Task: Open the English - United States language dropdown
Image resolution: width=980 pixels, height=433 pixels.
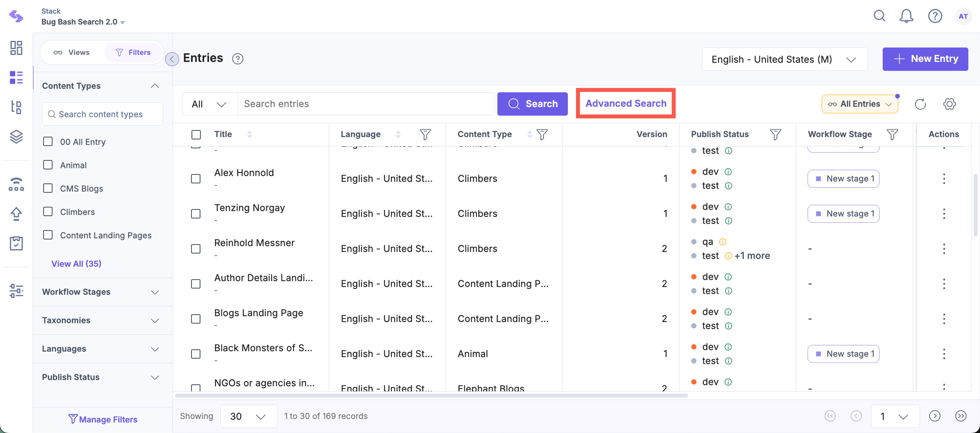Action: click(x=785, y=60)
